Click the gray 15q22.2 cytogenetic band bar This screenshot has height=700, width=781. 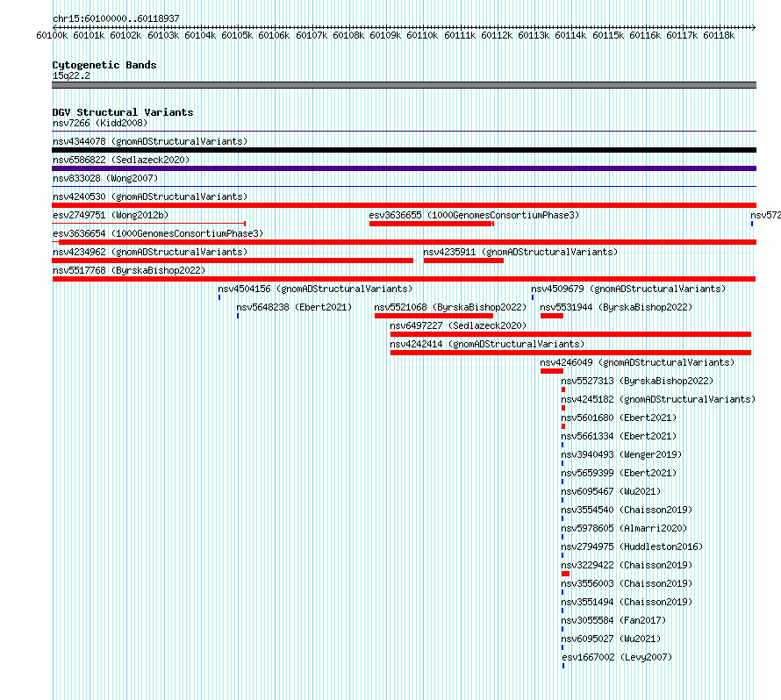(x=404, y=85)
